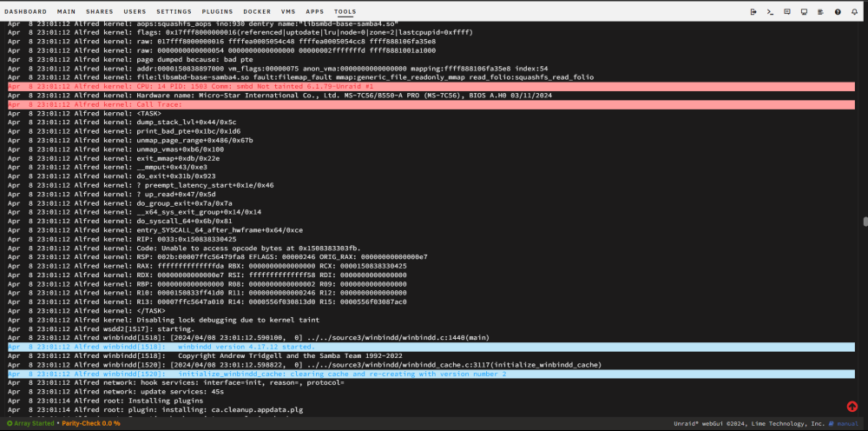Open the web terminal icon
Viewport: 868px width, 431px height.
click(770, 11)
